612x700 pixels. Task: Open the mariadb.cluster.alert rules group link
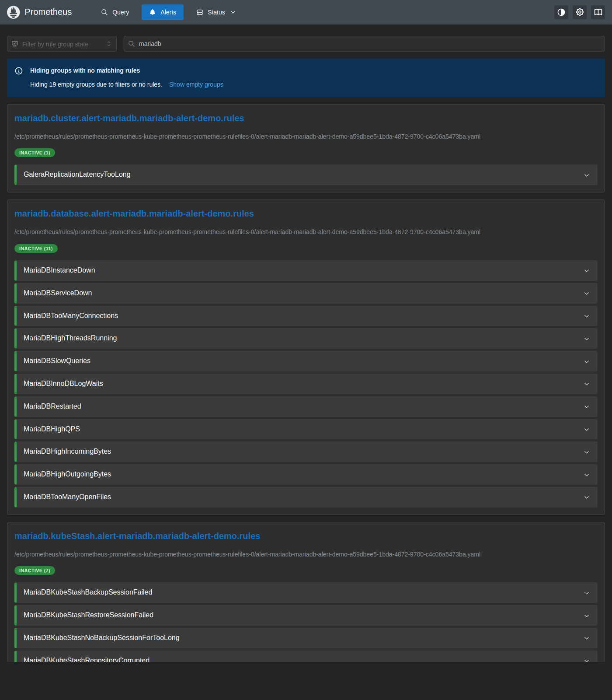pyautogui.click(x=129, y=118)
